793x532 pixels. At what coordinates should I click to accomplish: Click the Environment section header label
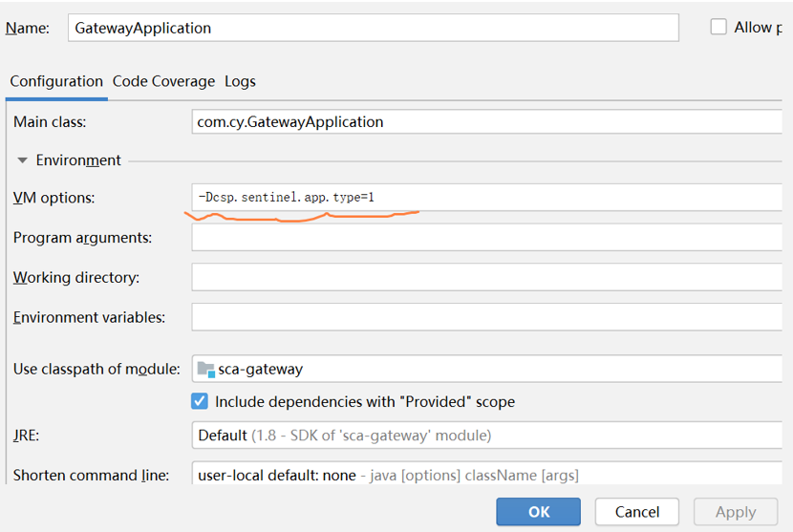(x=78, y=160)
